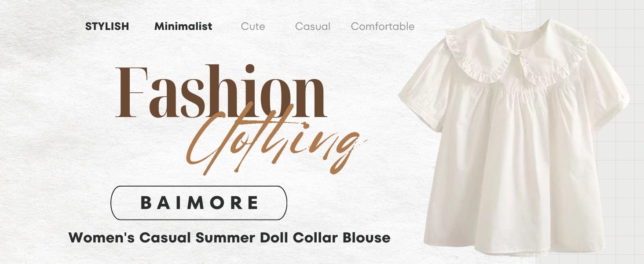Select the Comfortable tag
Viewport: 644px width, 264px height.
coord(383,26)
